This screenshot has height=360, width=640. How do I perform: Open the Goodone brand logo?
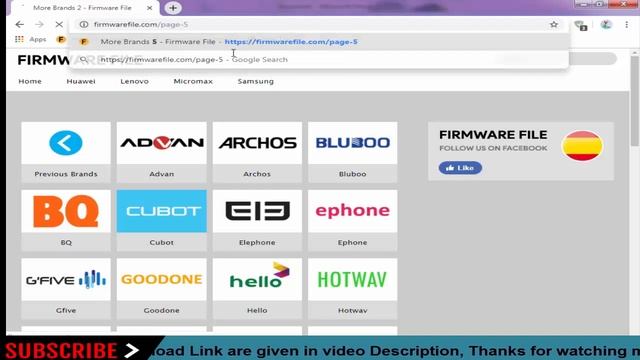coord(162,279)
